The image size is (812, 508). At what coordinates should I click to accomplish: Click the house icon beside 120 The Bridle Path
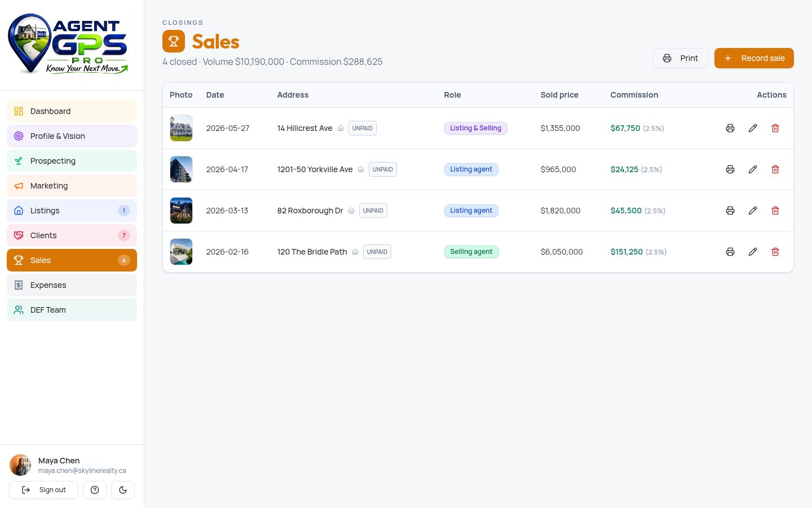point(355,252)
